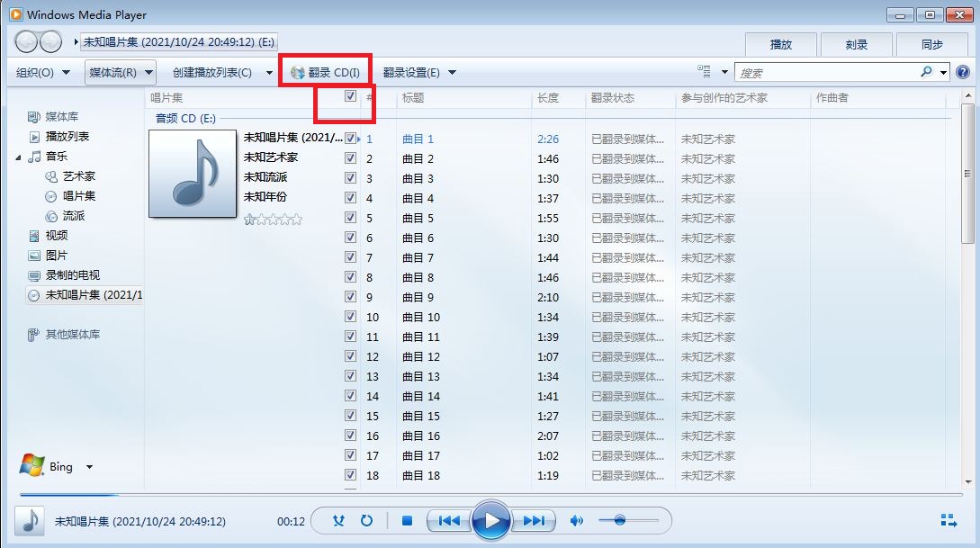The height and width of the screenshot is (548, 980).
Task: Uncheck the select-all checkbox in header
Action: (350, 96)
